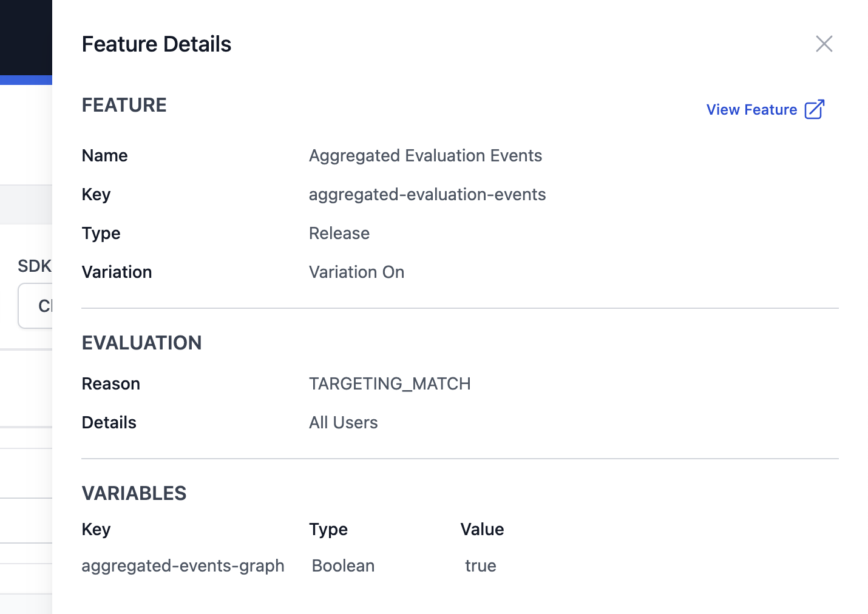Click the Type column header in Variables
The height and width of the screenshot is (614, 868).
point(328,530)
